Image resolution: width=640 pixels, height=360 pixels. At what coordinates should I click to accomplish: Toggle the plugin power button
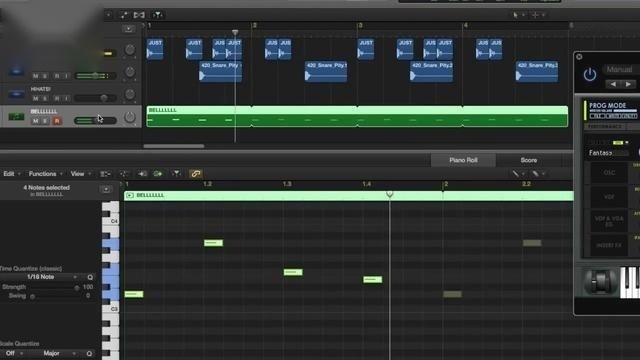point(590,75)
